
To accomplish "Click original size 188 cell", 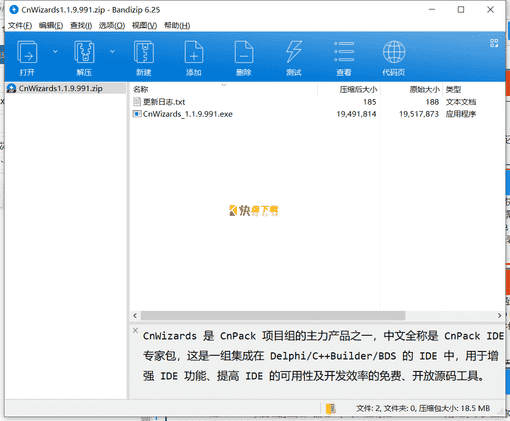I will click(432, 102).
